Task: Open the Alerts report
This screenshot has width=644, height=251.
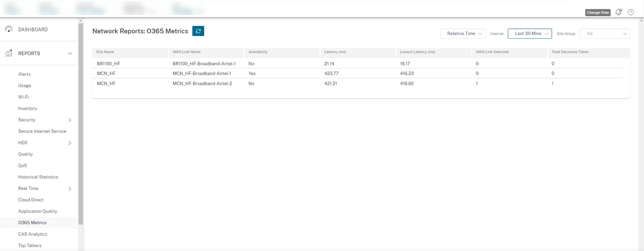Action: tap(24, 74)
